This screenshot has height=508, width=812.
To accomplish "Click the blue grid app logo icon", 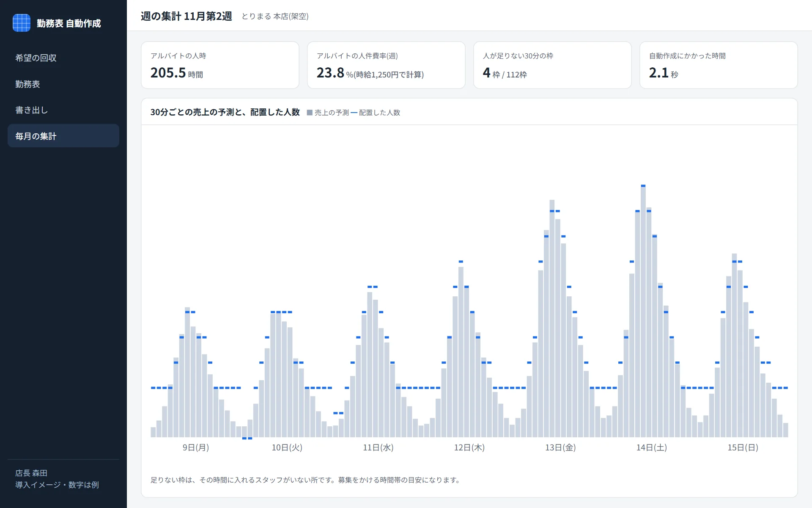I will (22, 23).
